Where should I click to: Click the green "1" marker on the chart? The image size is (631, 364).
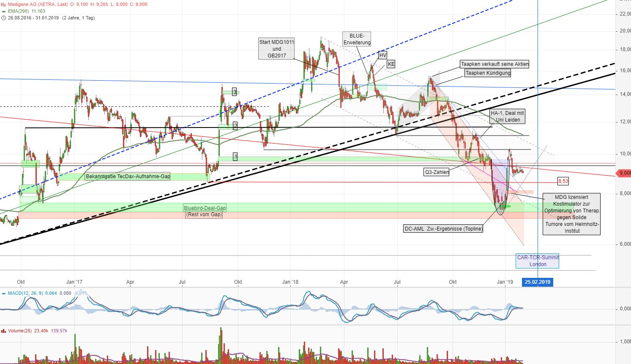tap(235, 156)
